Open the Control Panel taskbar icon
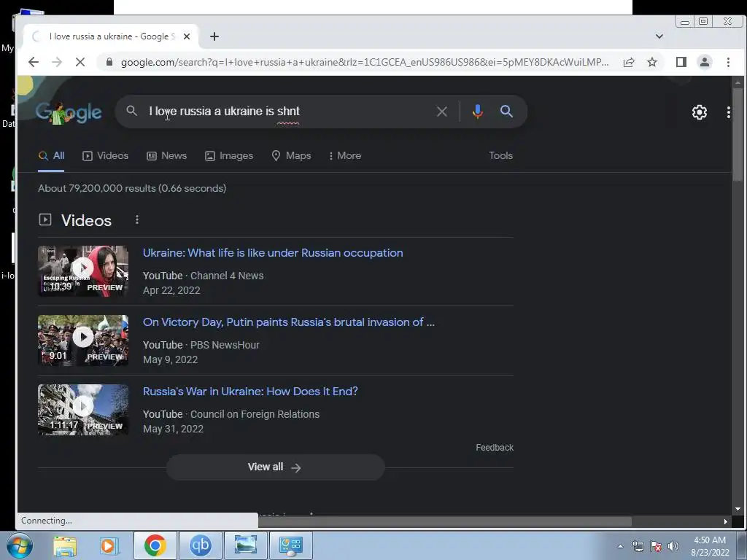This screenshot has height=560, width=747. coord(290,545)
